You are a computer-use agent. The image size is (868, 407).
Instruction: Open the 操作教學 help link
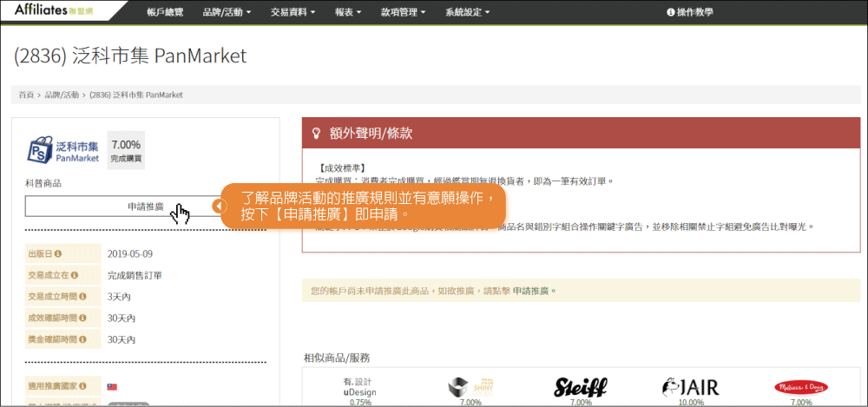pos(690,11)
